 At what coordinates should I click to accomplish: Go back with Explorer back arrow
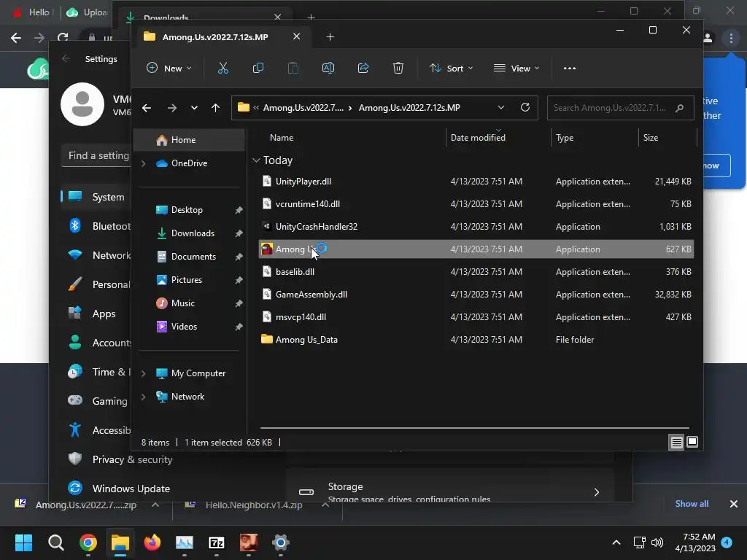coord(146,108)
